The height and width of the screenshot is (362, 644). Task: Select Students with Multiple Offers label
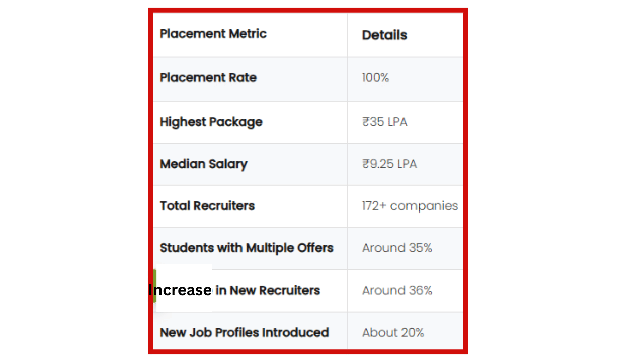coord(247,248)
